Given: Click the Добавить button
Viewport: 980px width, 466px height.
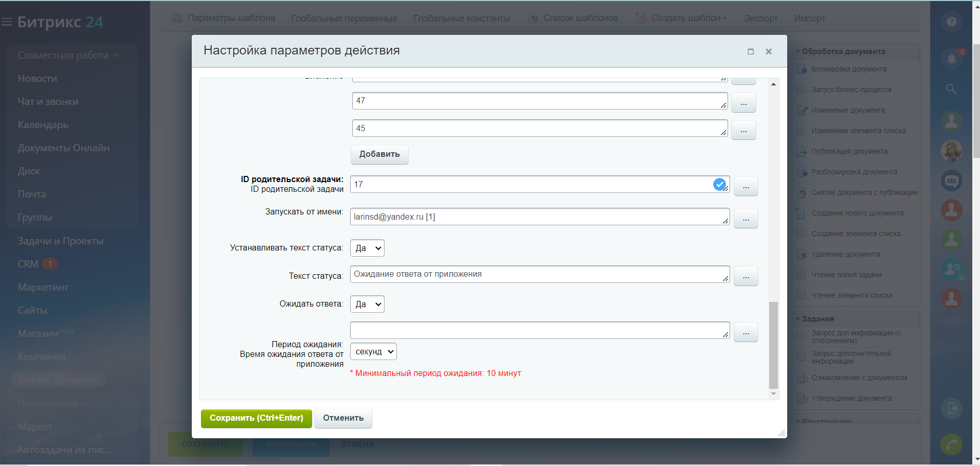Looking at the screenshot, I should pyautogui.click(x=379, y=154).
